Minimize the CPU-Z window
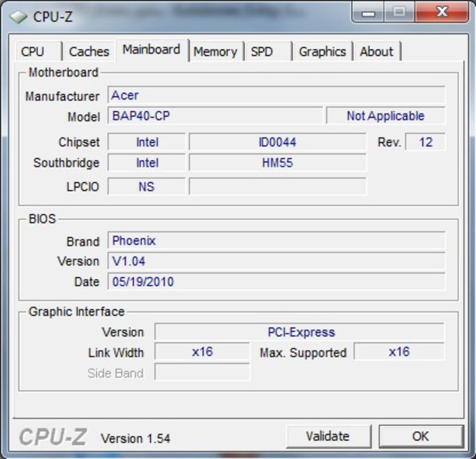 (368, 12)
